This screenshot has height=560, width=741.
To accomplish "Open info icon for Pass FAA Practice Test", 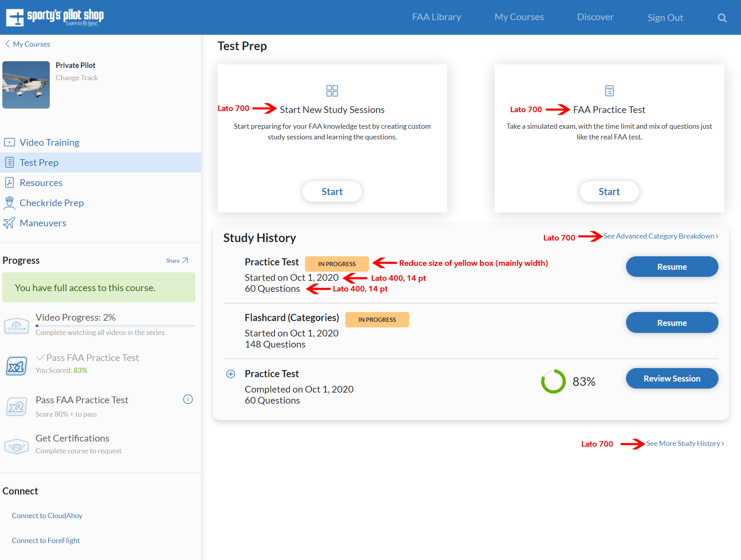I will 188,399.
